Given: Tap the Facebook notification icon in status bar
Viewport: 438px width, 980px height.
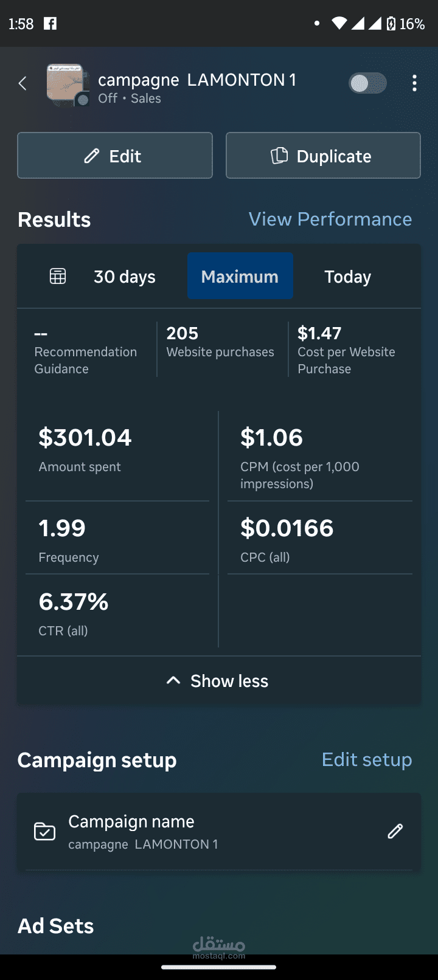Looking at the screenshot, I should [50, 24].
